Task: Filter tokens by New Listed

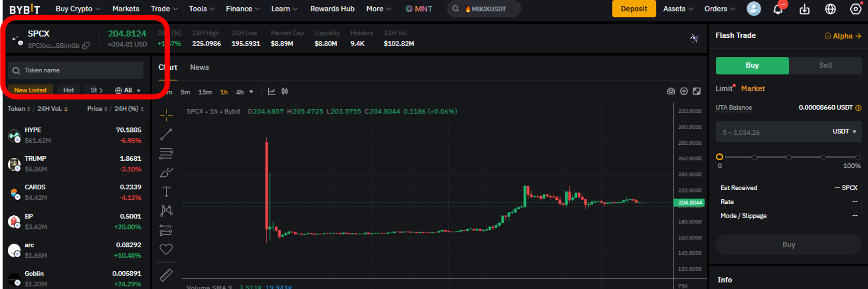Action: [30, 90]
